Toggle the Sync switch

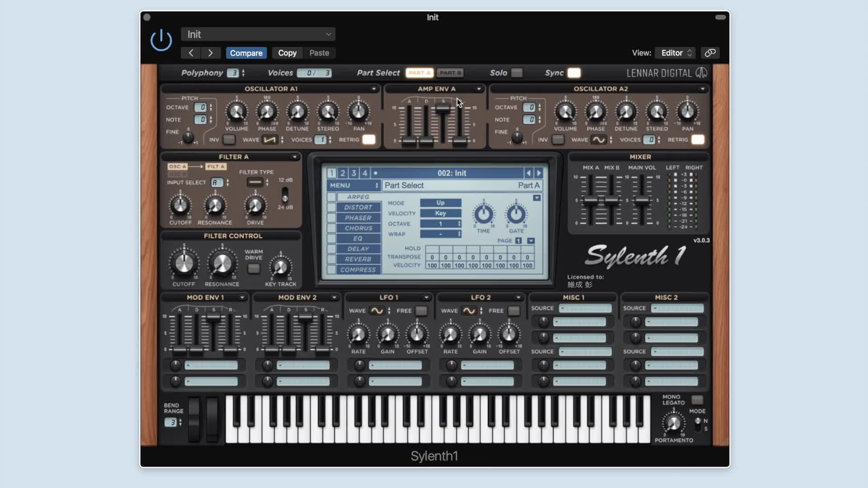click(574, 73)
